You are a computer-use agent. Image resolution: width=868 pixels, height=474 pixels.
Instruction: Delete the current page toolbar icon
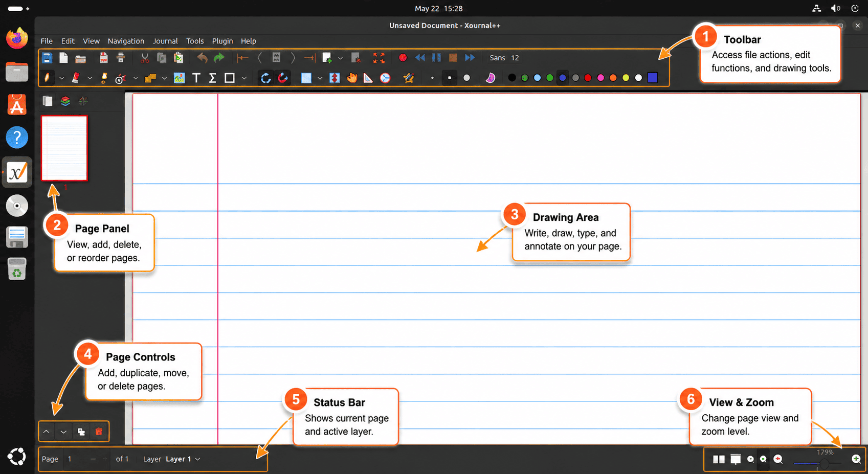pyautogui.click(x=356, y=58)
